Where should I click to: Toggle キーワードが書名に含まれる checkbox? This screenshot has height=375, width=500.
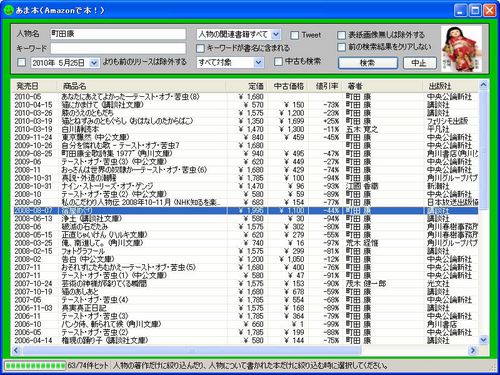pos(200,48)
